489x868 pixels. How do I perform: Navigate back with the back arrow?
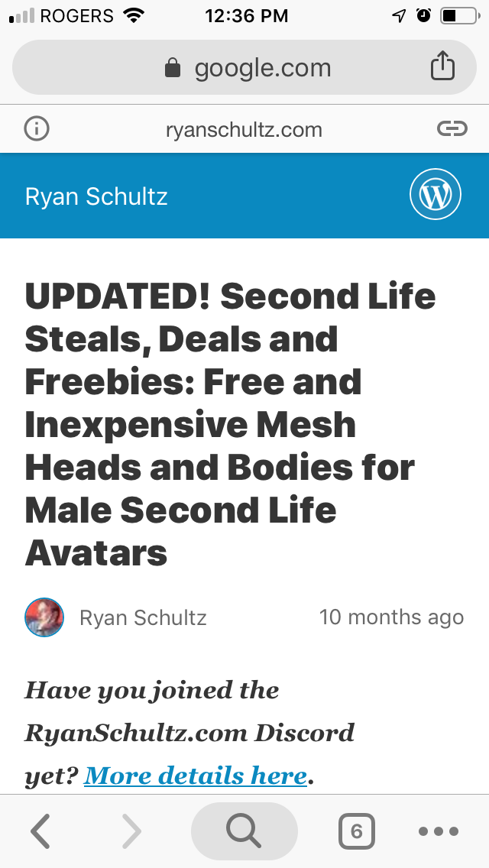click(40, 831)
